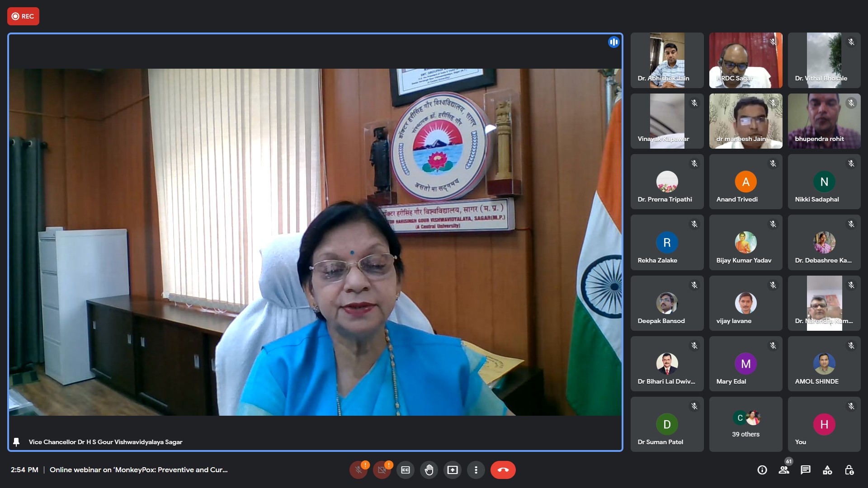Leave the call with red button
Viewport: 868px width, 488px height.
(503, 470)
